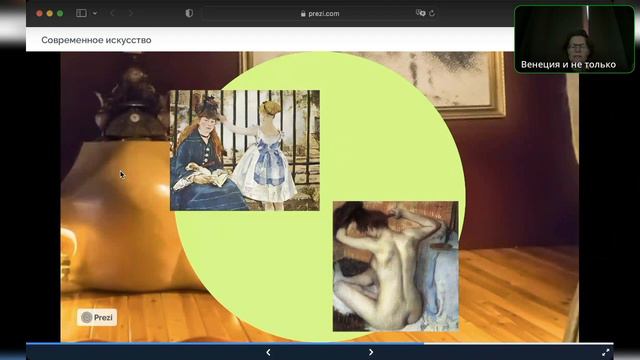Click the participant video tile Венеция и не только
Viewport: 640px width, 360px height.
tap(574, 39)
